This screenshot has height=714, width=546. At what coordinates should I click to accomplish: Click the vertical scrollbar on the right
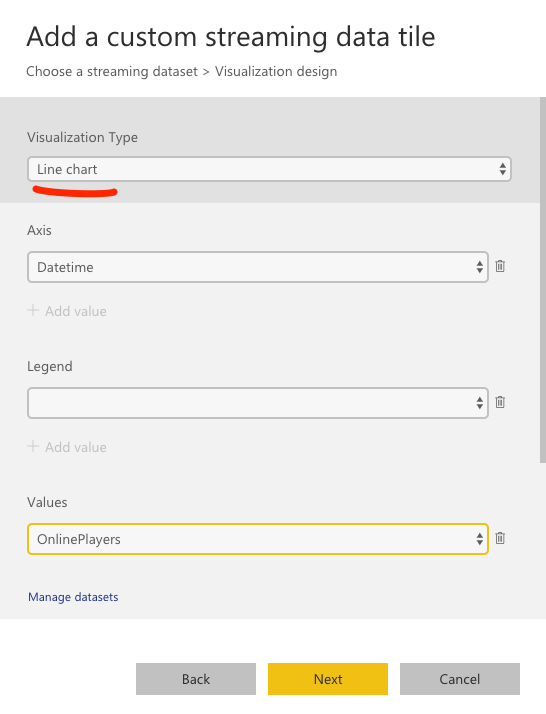click(x=543, y=280)
